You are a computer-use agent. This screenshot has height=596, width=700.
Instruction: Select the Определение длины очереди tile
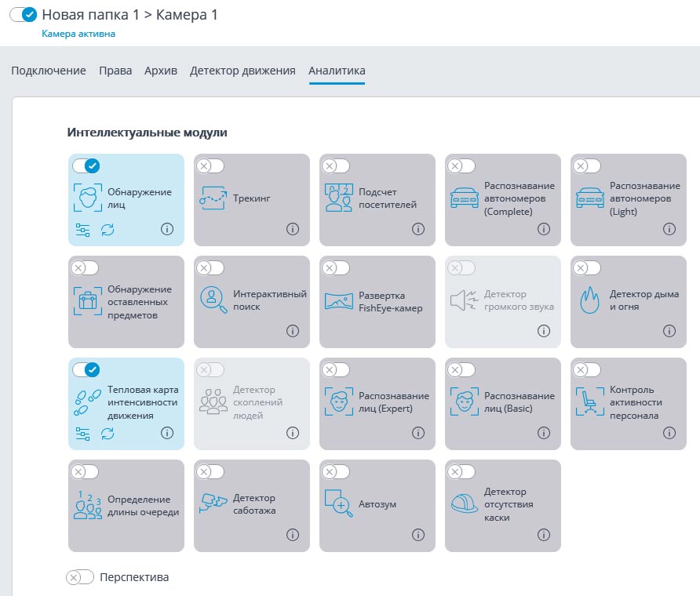click(x=126, y=506)
